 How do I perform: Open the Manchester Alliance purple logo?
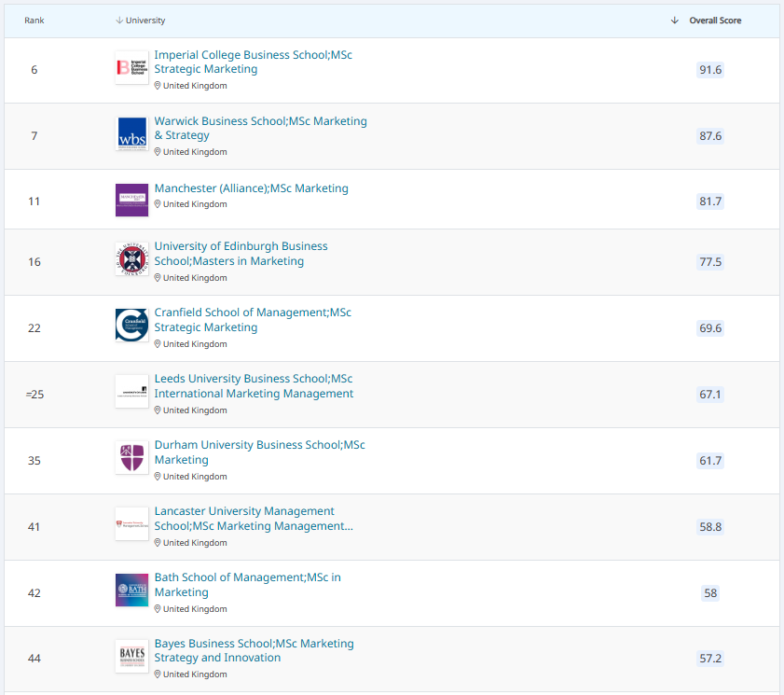(132, 201)
